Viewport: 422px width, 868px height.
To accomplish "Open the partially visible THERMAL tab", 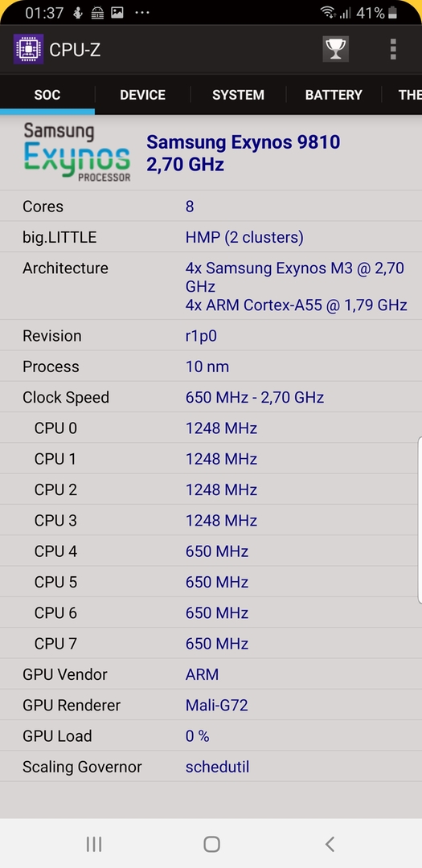I will tap(403, 95).
